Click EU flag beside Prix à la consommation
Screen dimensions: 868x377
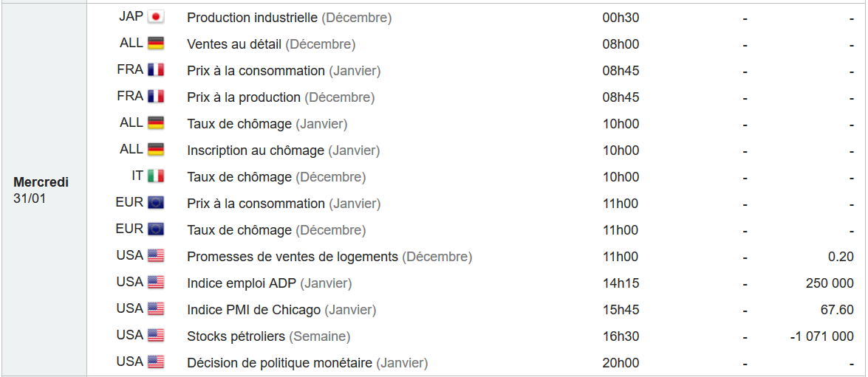point(155,203)
